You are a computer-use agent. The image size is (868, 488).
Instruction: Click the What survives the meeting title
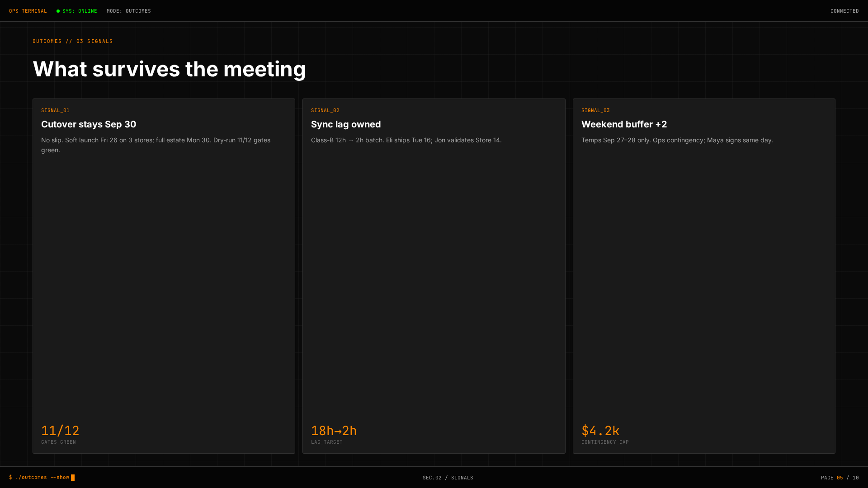click(169, 69)
